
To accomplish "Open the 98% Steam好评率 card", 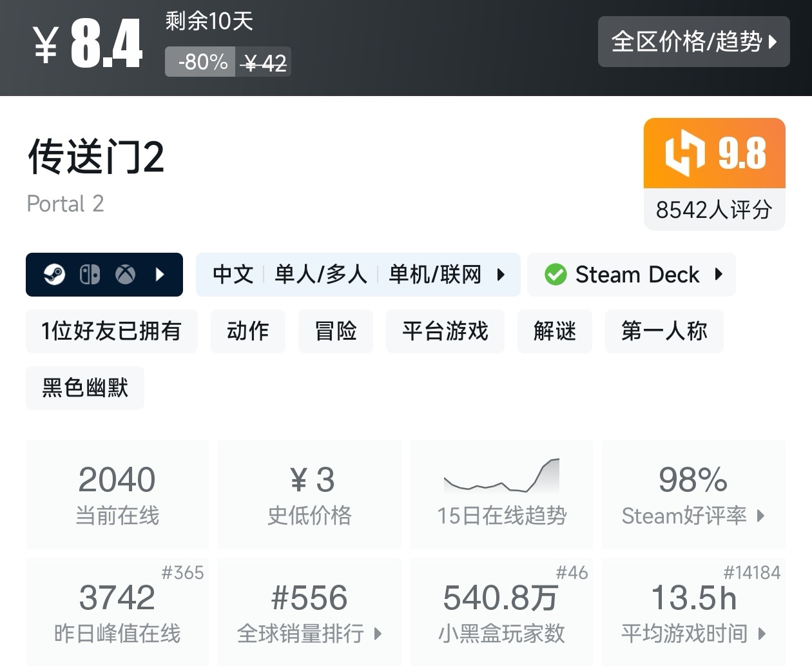I will coord(693,495).
